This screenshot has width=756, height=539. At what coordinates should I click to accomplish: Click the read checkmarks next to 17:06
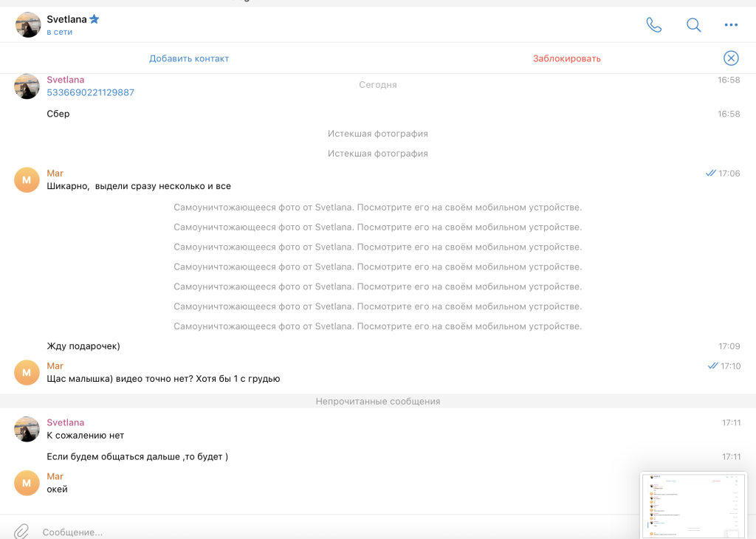[x=710, y=174]
